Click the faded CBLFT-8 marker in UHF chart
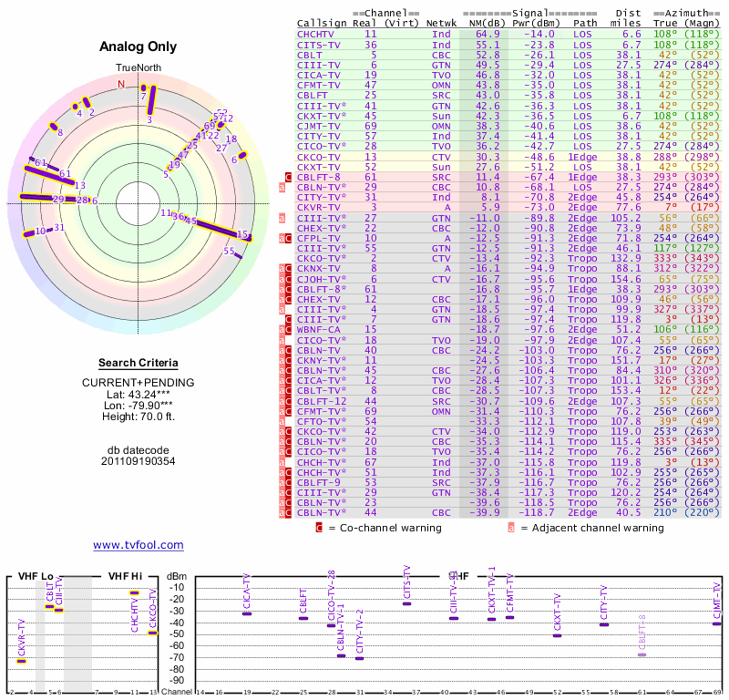Viewport: 729px width, 700px height. (642, 654)
